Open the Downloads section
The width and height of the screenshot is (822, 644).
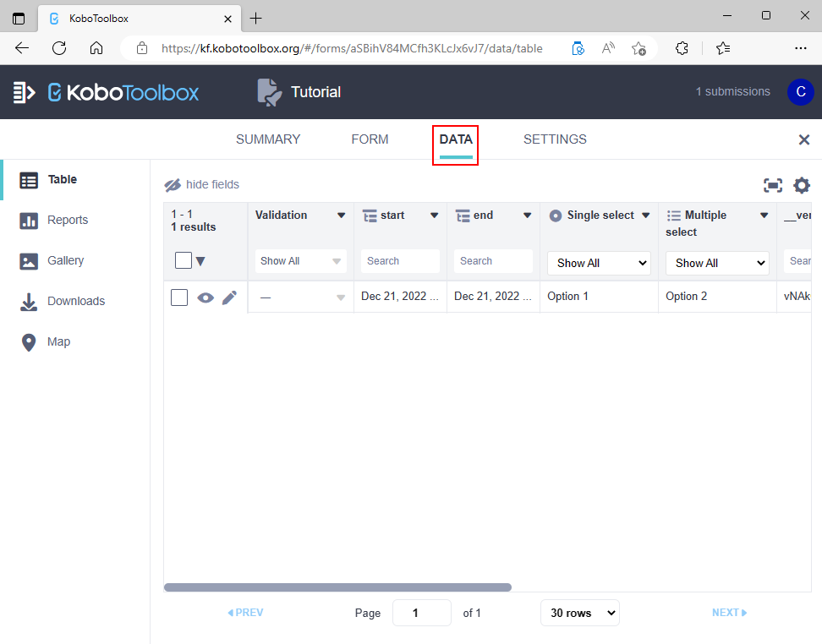75,302
